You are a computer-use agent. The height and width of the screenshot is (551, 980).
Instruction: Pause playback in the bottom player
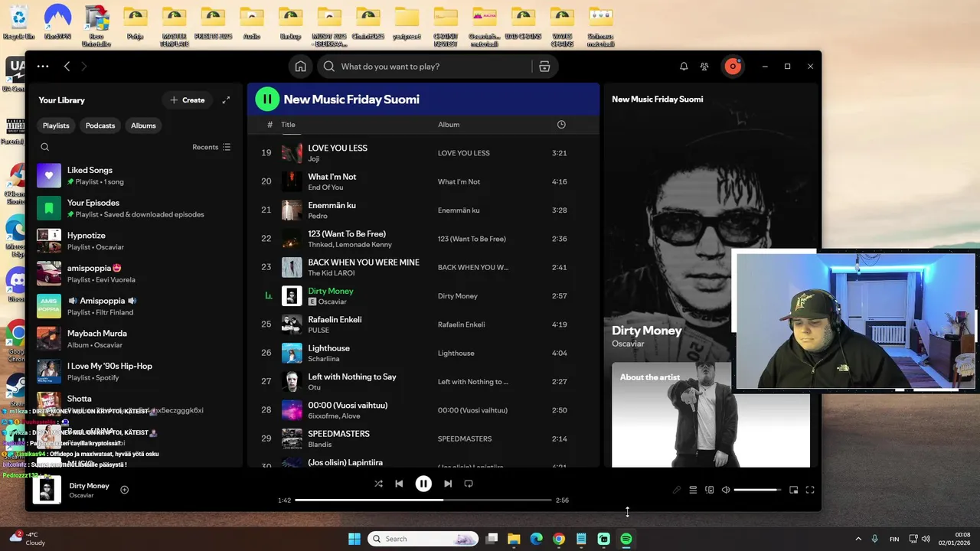(x=423, y=484)
